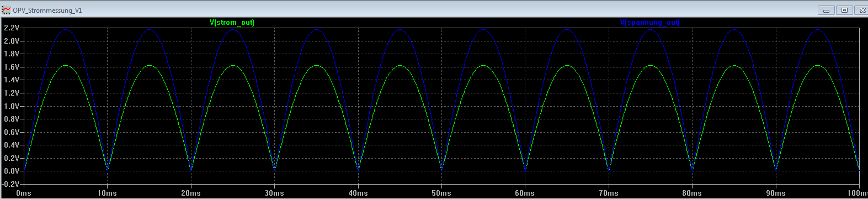Select the green V(strom_out) trace label

[x=232, y=23]
